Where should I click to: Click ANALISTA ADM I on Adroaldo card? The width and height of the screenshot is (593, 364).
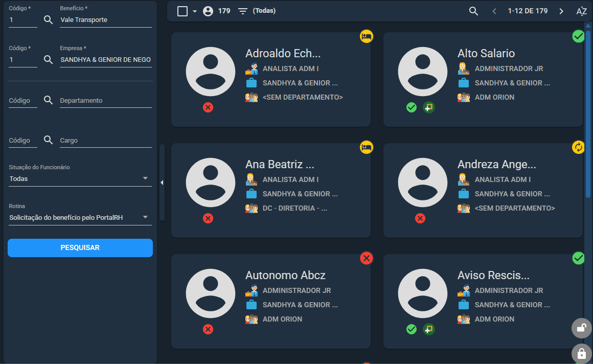(291, 69)
